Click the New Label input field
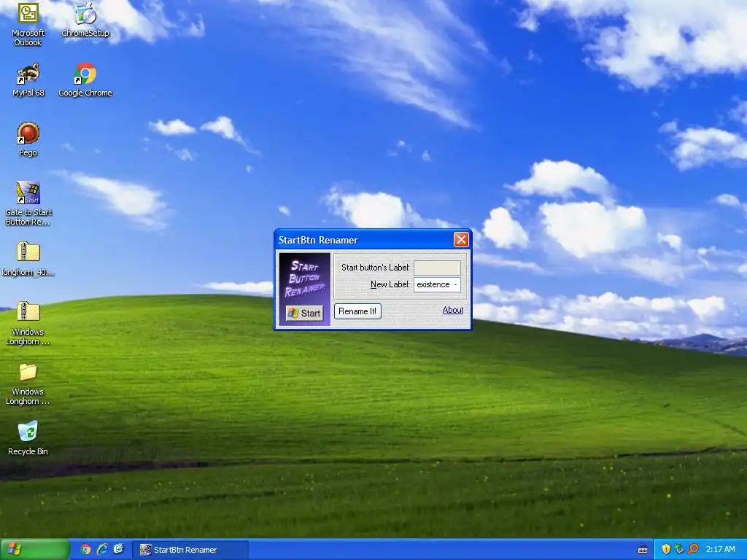The height and width of the screenshot is (560, 747). (x=437, y=285)
